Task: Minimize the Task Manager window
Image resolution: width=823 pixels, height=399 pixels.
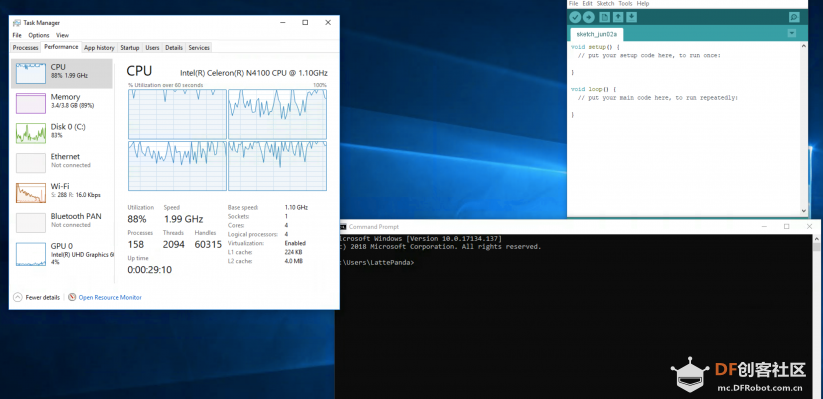Action: [x=282, y=23]
